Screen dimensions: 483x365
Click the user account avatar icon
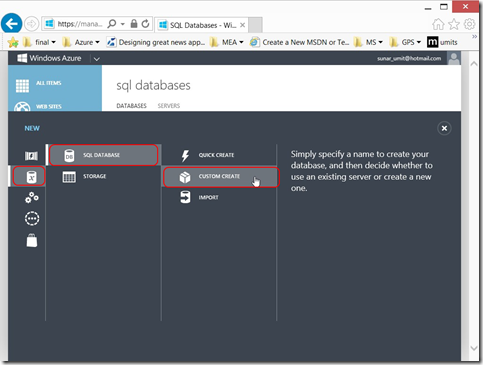tap(454, 58)
